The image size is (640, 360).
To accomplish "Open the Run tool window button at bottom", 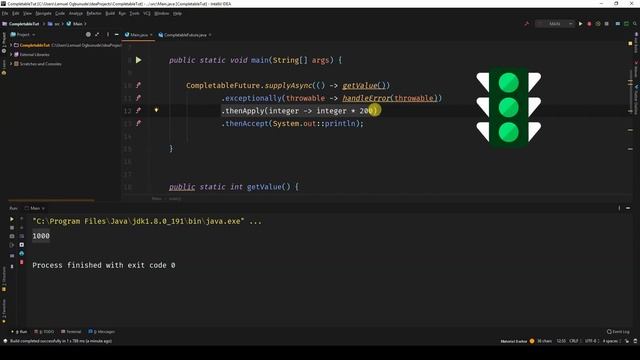I will tap(20, 331).
